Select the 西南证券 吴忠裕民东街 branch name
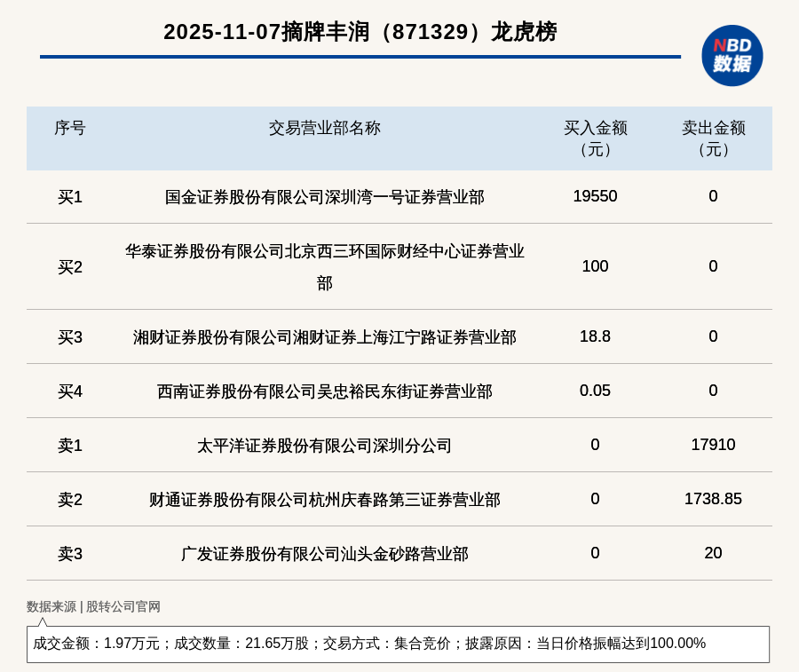This screenshot has height=672, width=799. (324, 391)
